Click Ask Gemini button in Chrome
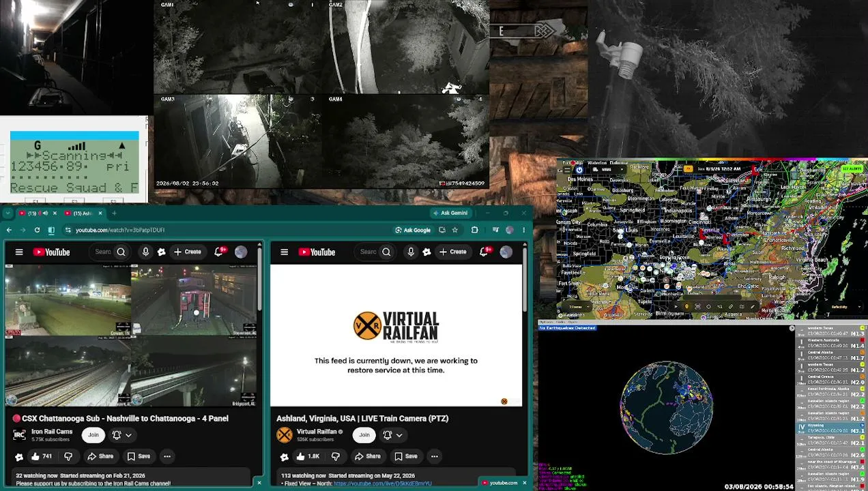This screenshot has height=491, width=868. tap(450, 213)
